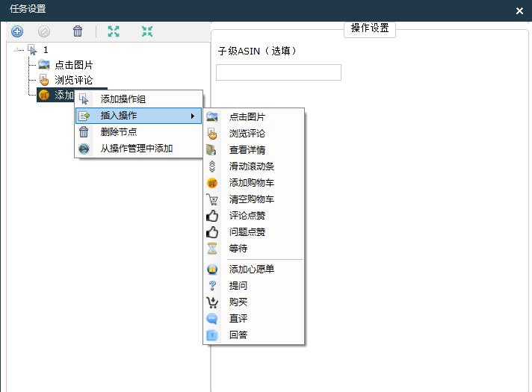This screenshot has height=392, width=532.
Task: Click the hand pointer icon beside submenu 浏览评论
Action: pos(212,134)
